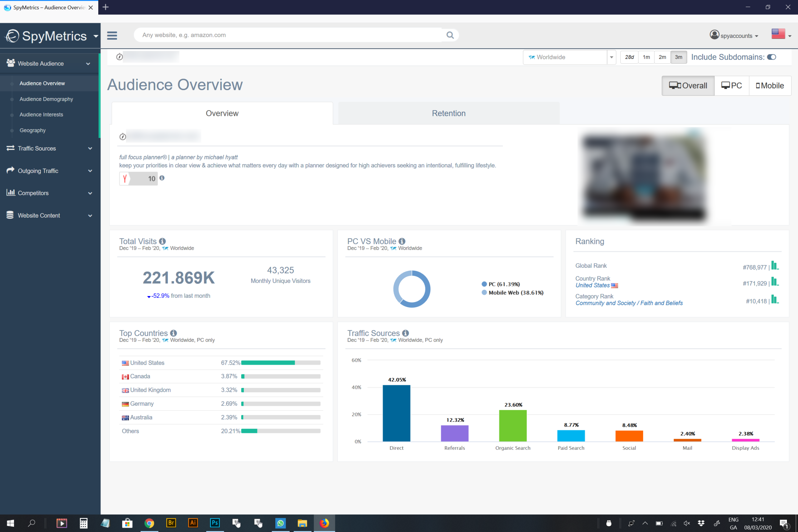
Task: Expand the Website Content section
Action: (x=49, y=216)
